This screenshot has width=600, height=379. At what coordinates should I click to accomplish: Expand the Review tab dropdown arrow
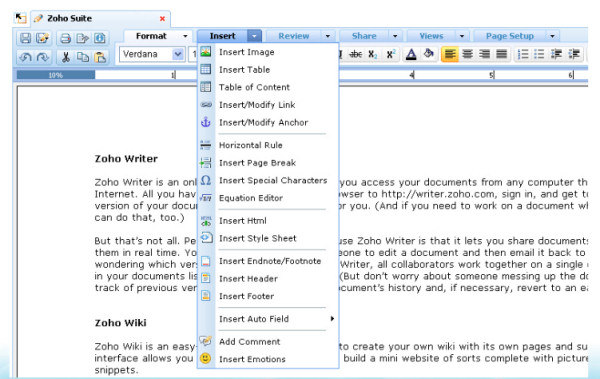(328, 36)
